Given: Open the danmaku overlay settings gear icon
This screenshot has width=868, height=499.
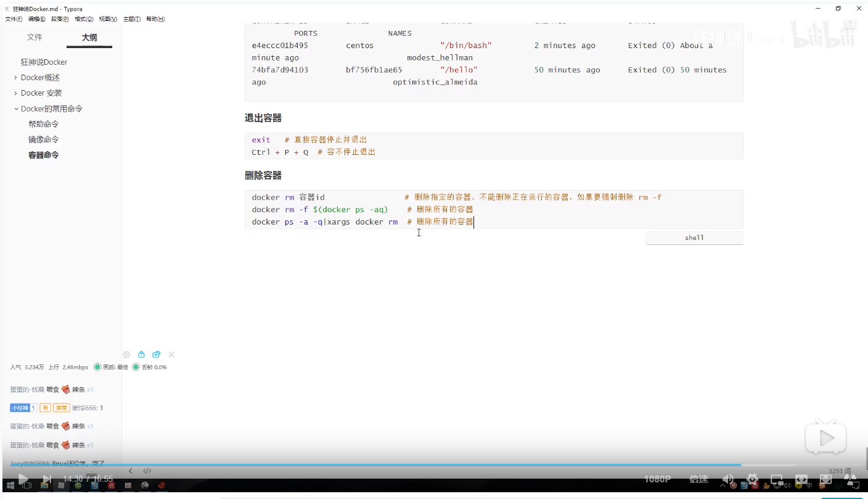Looking at the screenshot, I should click(126, 355).
